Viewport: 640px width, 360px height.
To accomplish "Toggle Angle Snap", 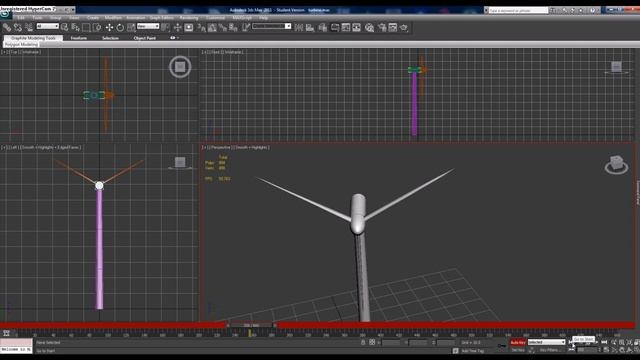I will [212, 27].
